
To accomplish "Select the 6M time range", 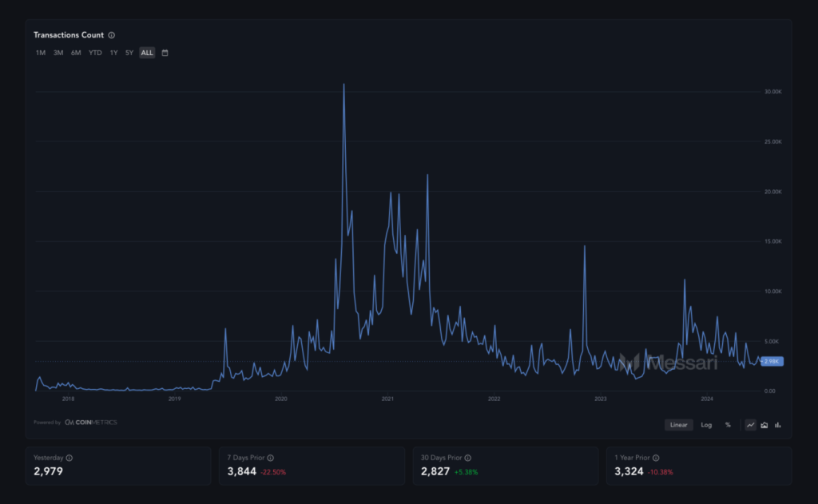I will (76, 53).
